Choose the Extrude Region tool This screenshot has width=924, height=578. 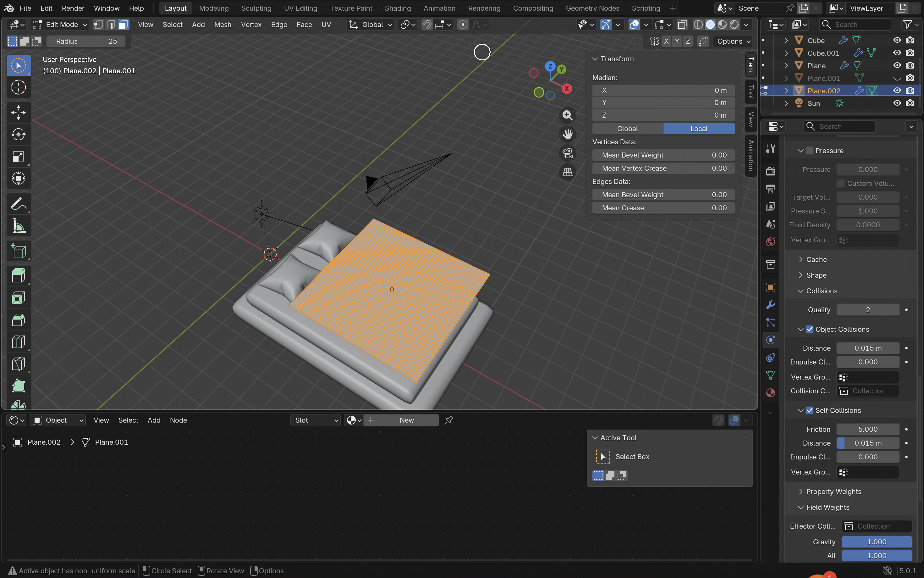pos(18,275)
